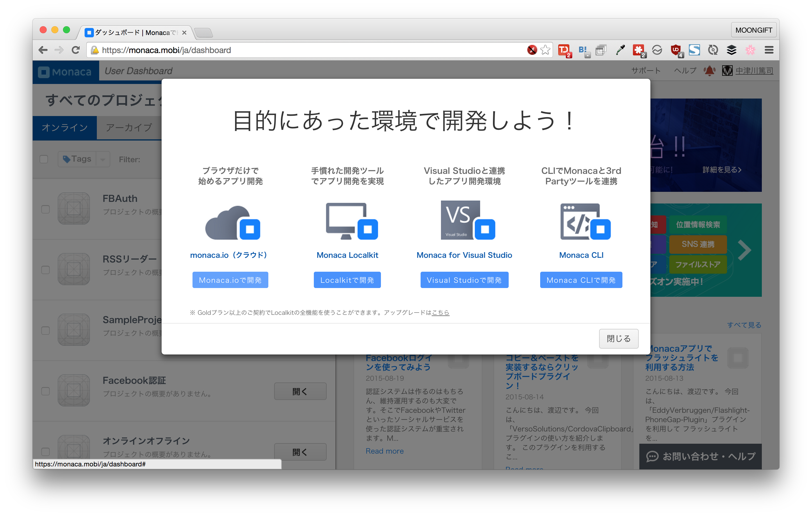812x516 pixels.
Task: Click the Monaca Localkit monitor icon
Action: click(351, 221)
